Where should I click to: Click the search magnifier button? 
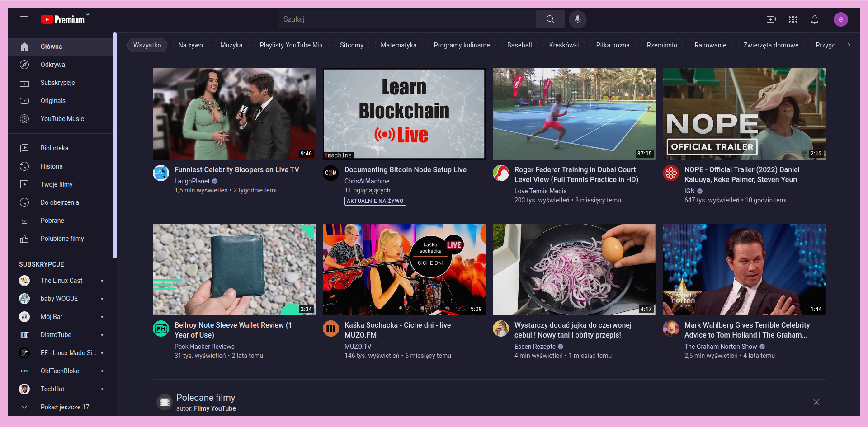550,19
